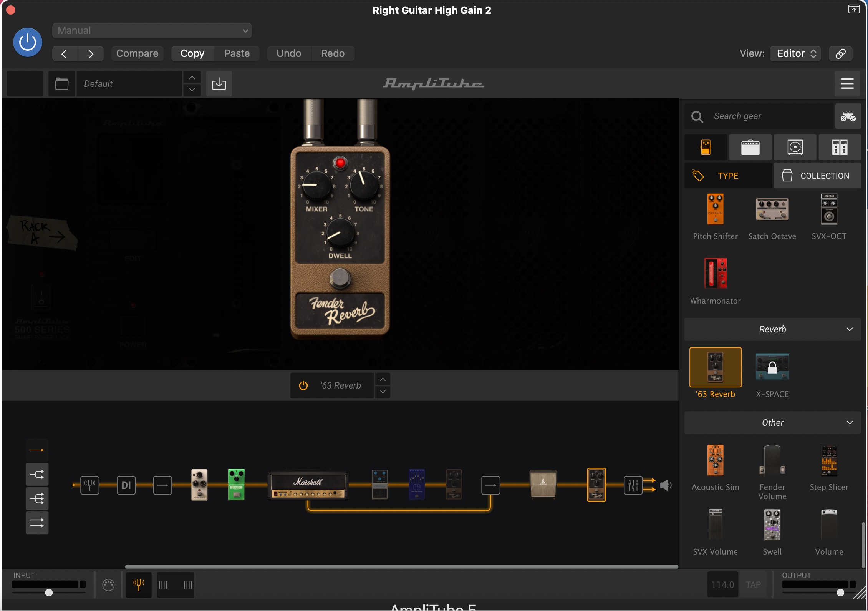The width and height of the screenshot is (868, 611).
Task: Go to previous preset arrow
Action: pos(65,54)
